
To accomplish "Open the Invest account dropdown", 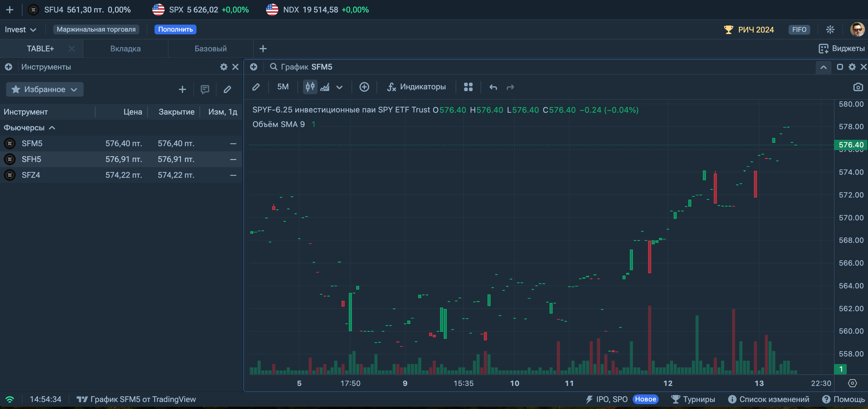I will pos(20,29).
